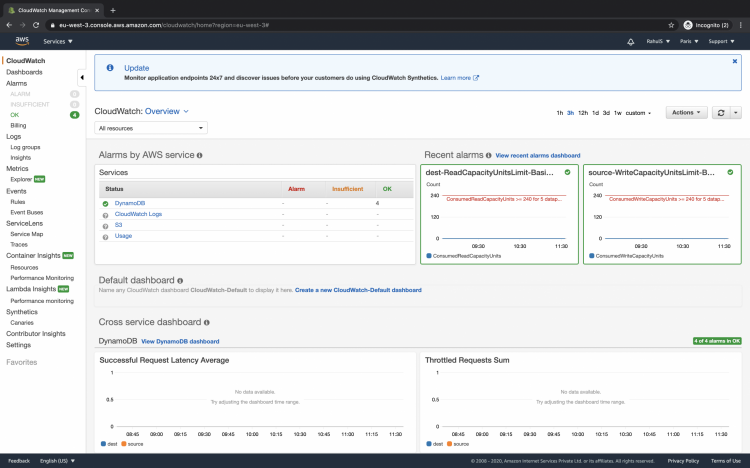Image resolution: width=750 pixels, height=468 pixels.
Task: Click external link icon next to Learn more
Action: click(x=476, y=78)
